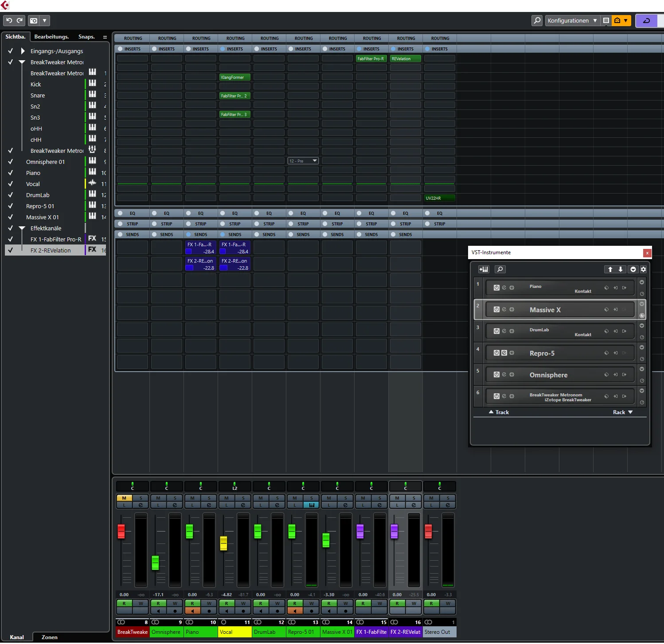Open the Rack dropdown in VST-Instrumente
This screenshot has width=664, height=644.
coord(623,412)
